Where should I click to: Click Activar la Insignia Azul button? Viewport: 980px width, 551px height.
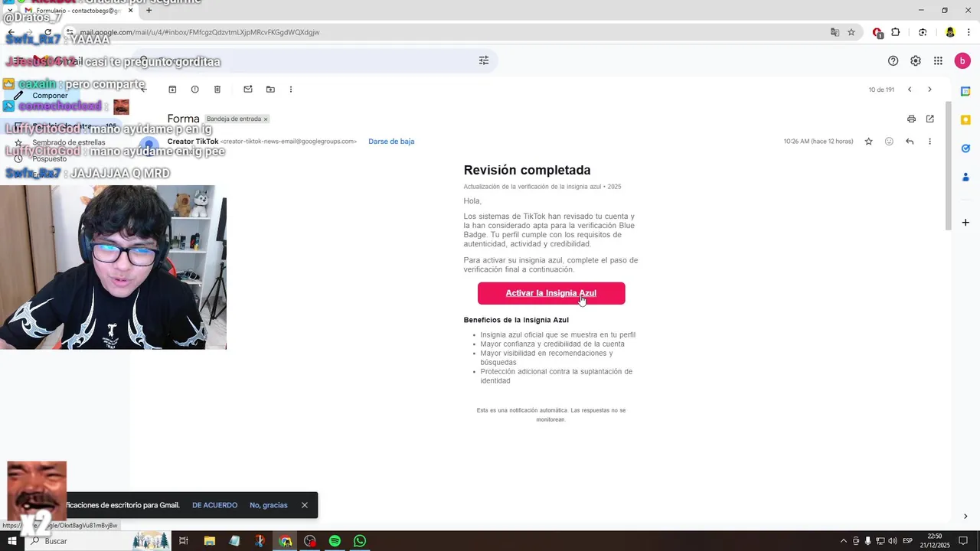click(551, 293)
